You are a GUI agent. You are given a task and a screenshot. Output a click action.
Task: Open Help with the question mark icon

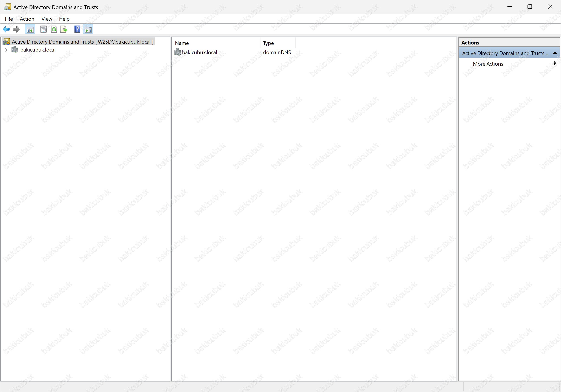pyautogui.click(x=77, y=29)
